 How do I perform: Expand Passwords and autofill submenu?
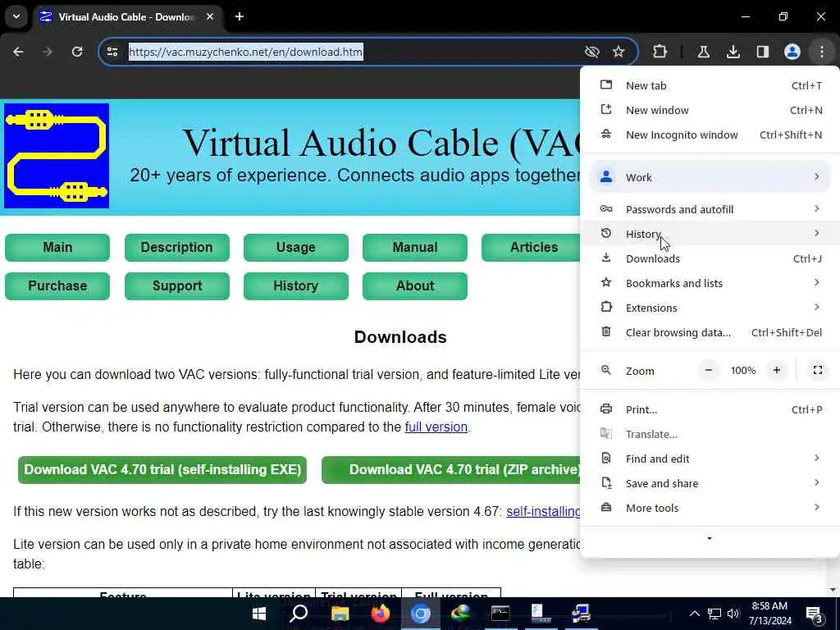click(x=710, y=209)
